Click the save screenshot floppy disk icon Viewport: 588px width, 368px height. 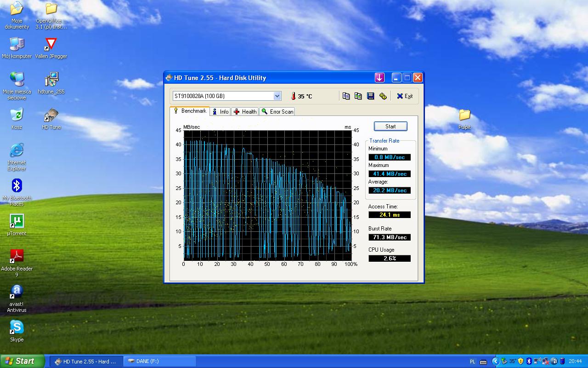371,96
